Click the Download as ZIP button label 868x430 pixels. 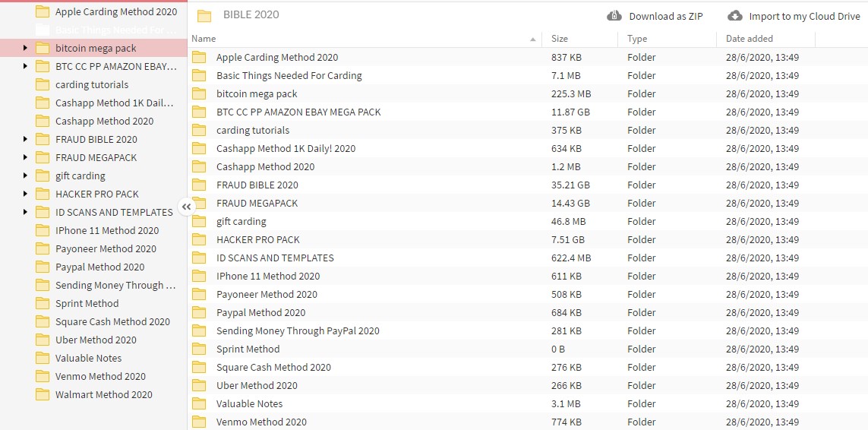click(x=666, y=16)
